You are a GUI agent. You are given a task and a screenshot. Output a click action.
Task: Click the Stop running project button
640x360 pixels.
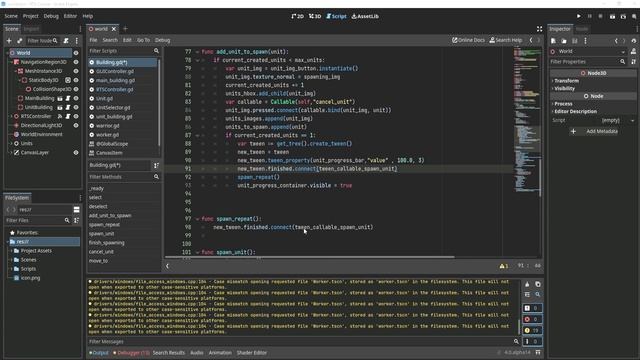click(x=600, y=16)
